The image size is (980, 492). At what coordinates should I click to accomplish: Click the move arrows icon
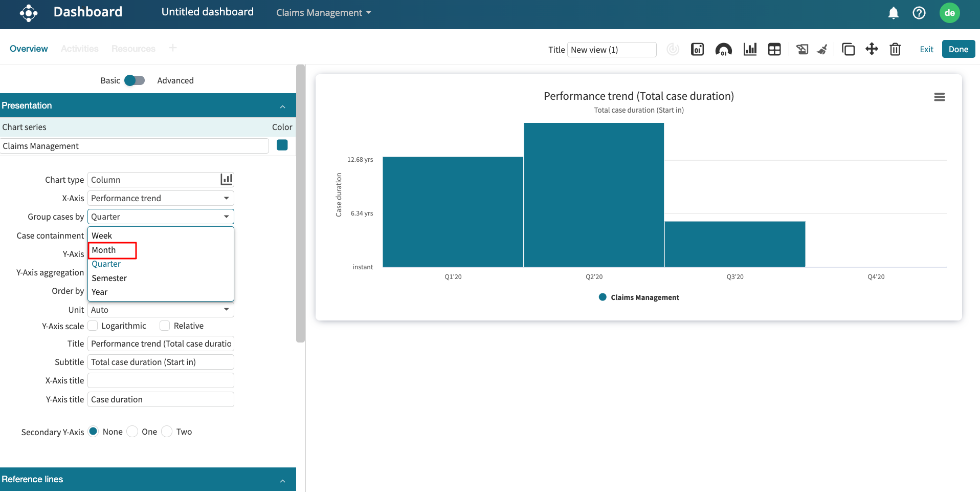coord(872,49)
